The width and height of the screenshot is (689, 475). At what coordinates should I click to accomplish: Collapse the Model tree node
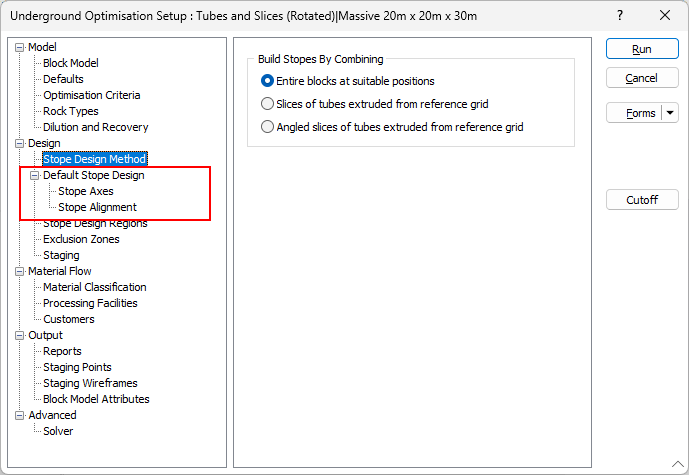click(20, 47)
